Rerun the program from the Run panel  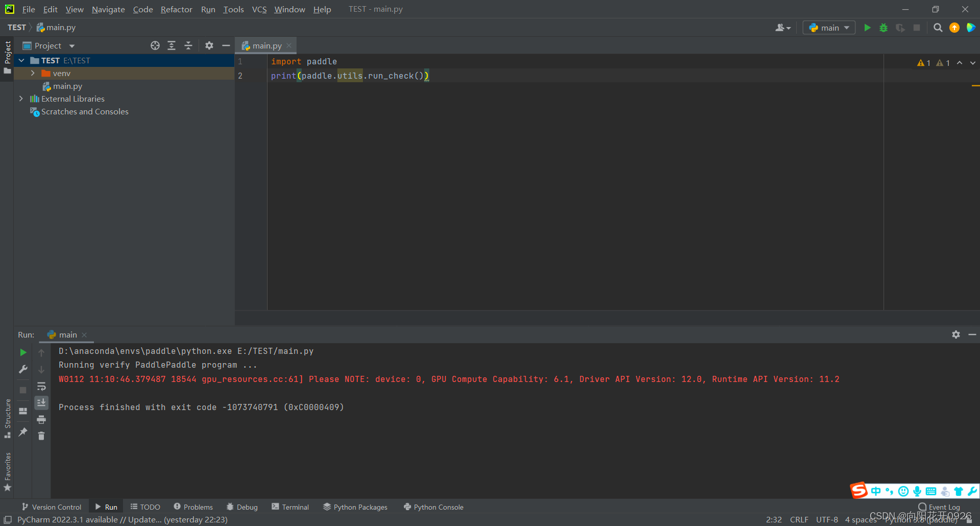(22, 352)
